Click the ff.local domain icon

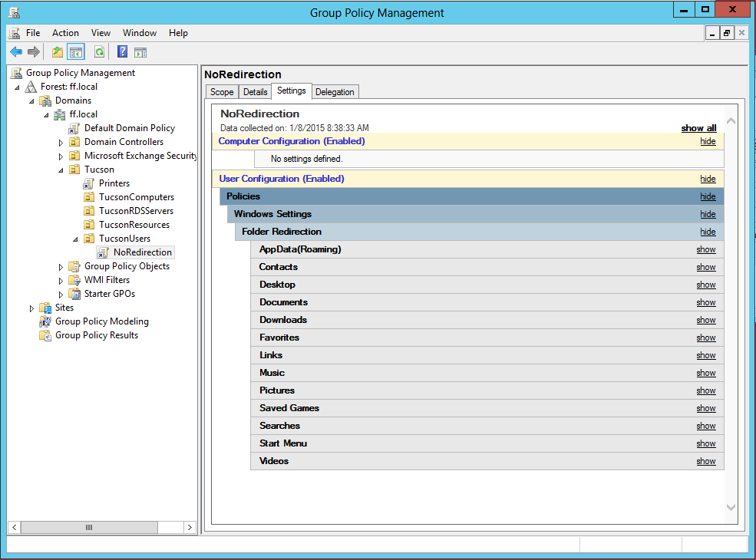pyautogui.click(x=60, y=115)
